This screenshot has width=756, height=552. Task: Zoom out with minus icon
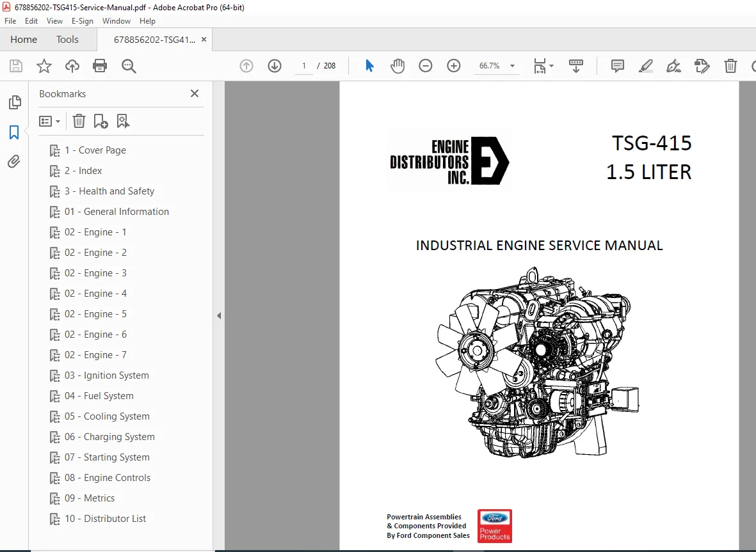coord(425,66)
